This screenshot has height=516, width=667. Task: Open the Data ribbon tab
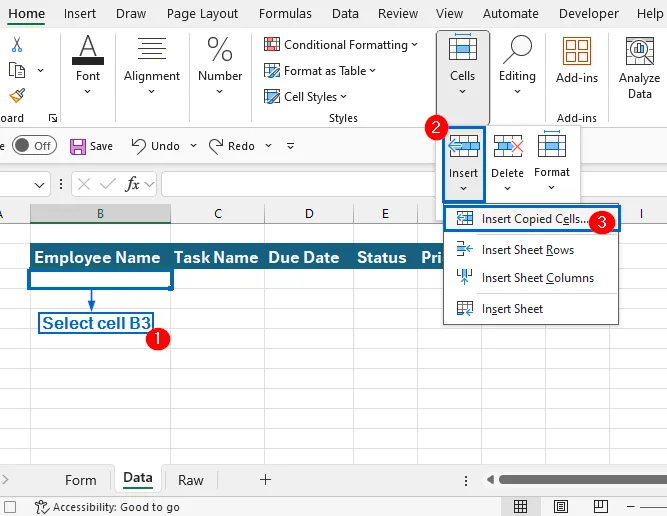[x=345, y=14]
